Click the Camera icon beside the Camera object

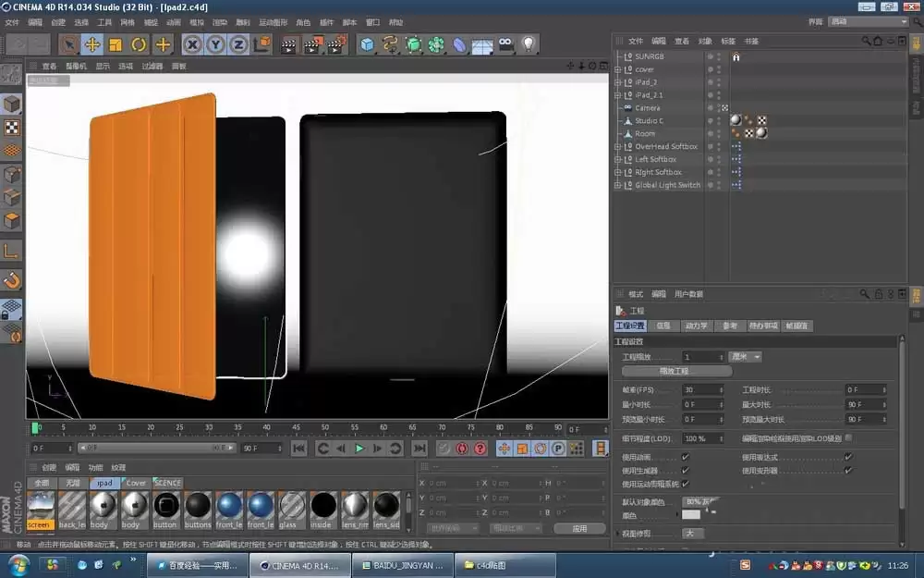tap(627, 108)
